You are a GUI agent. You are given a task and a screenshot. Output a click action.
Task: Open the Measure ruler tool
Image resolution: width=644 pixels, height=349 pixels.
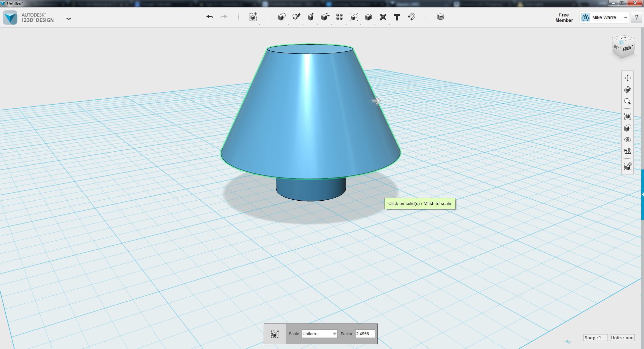coord(383,17)
